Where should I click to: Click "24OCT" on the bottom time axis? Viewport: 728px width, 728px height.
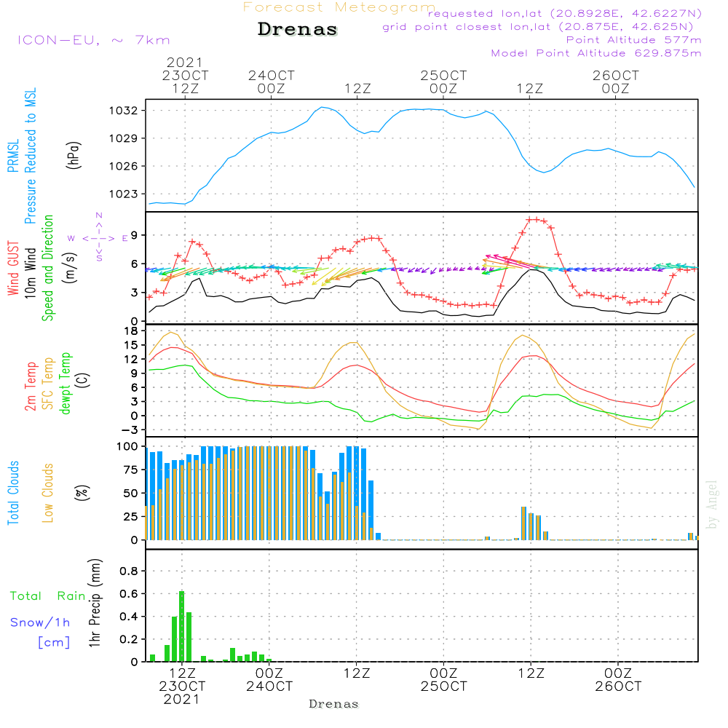point(269,687)
